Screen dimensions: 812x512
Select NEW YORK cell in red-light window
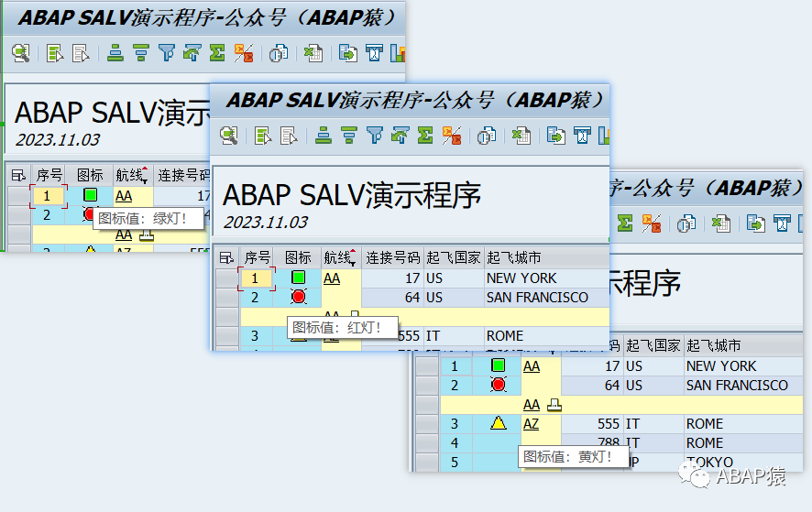click(546, 278)
